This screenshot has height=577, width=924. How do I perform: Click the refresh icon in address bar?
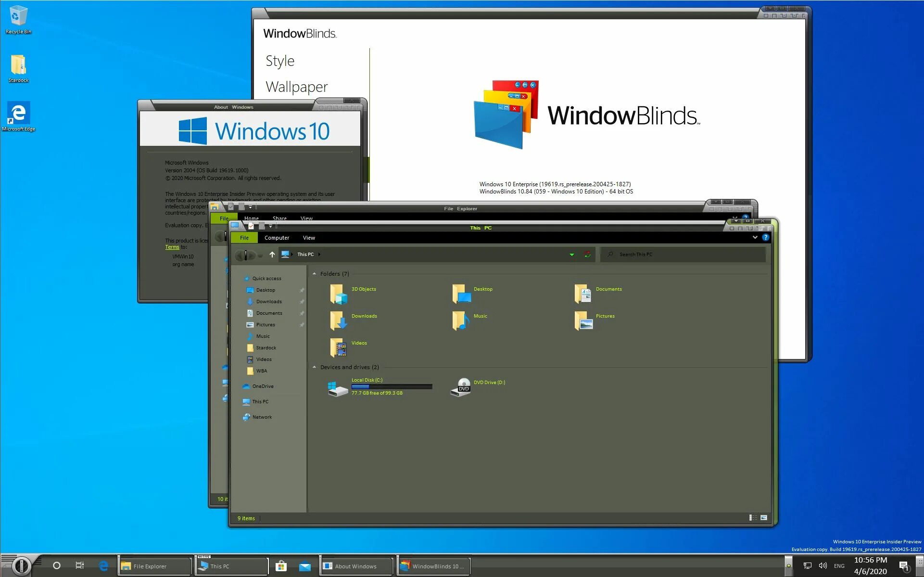[x=587, y=254]
